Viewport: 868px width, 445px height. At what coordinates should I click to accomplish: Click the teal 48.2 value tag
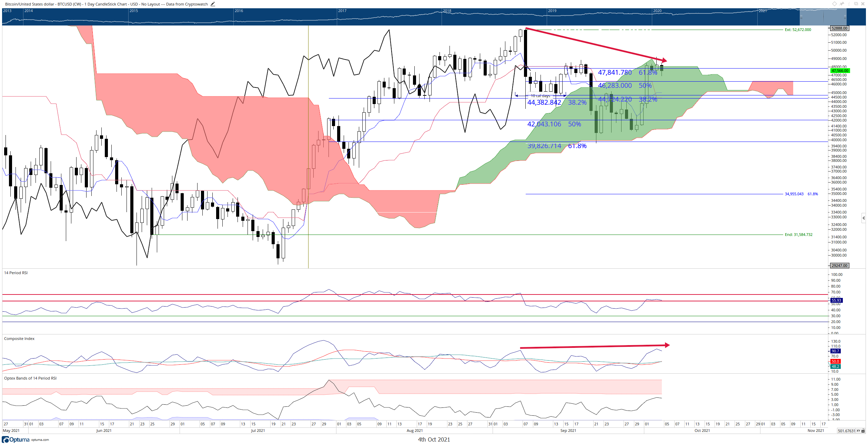pyautogui.click(x=835, y=366)
